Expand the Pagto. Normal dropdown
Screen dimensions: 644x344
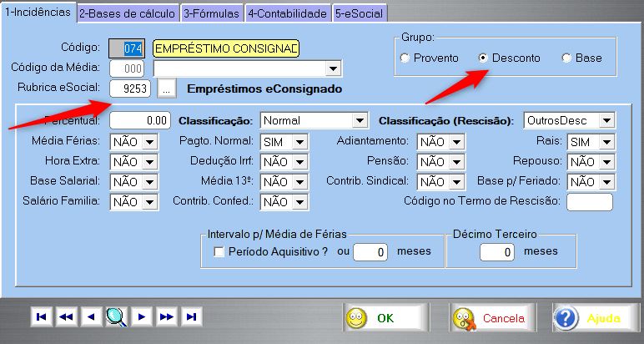299,142
